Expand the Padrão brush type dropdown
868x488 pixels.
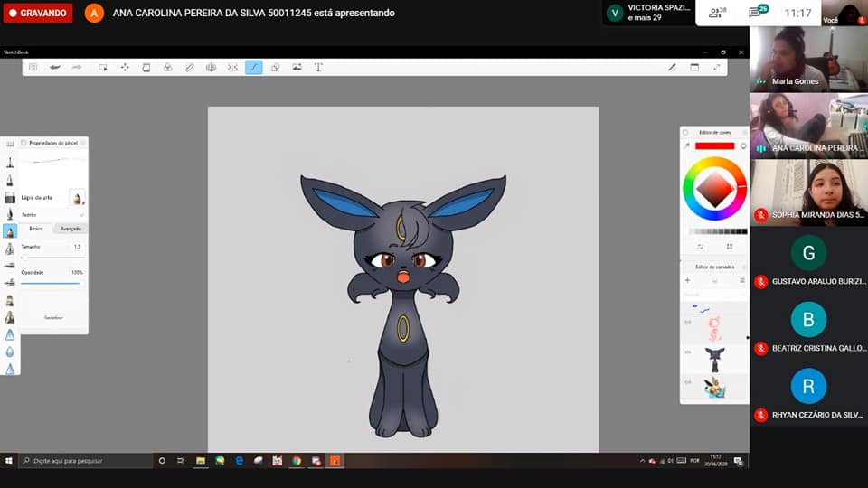point(53,215)
